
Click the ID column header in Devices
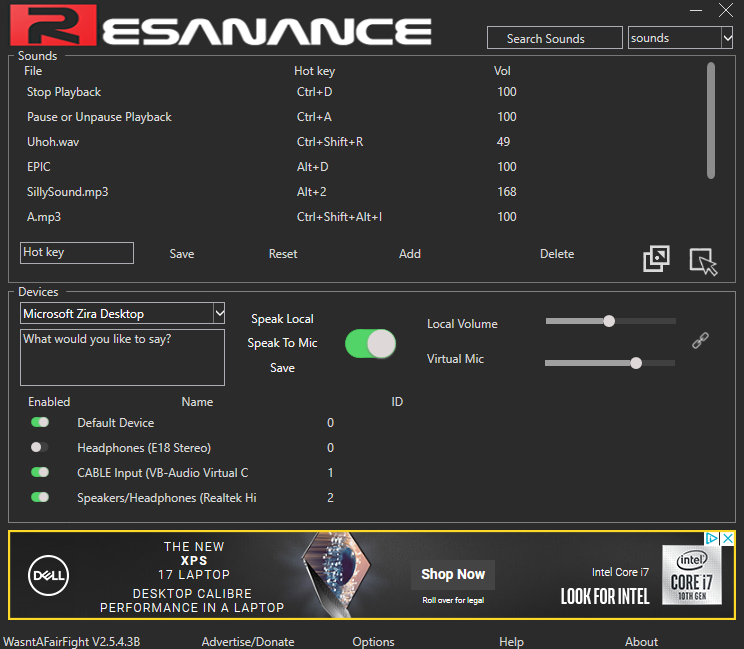pos(397,402)
